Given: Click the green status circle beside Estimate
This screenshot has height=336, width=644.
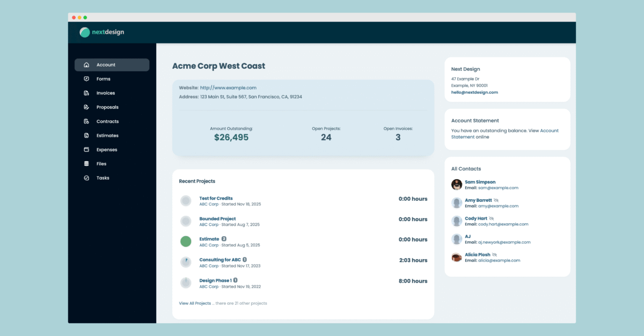Looking at the screenshot, I should 186,242.
